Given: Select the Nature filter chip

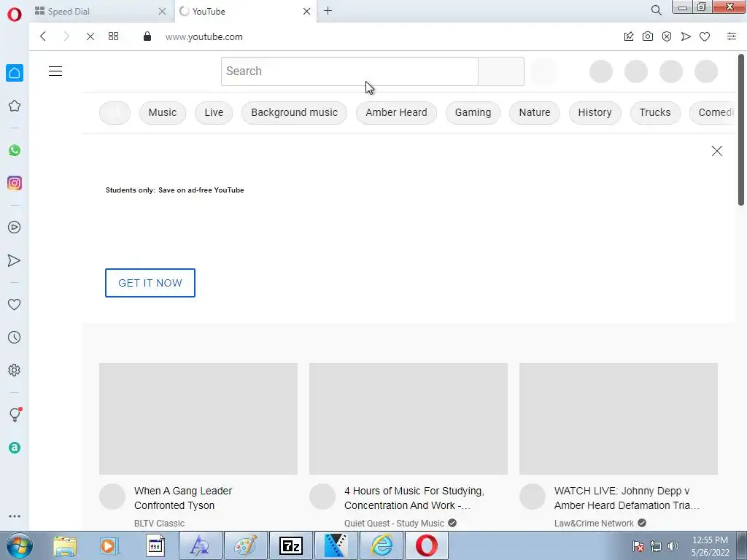Looking at the screenshot, I should [535, 113].
